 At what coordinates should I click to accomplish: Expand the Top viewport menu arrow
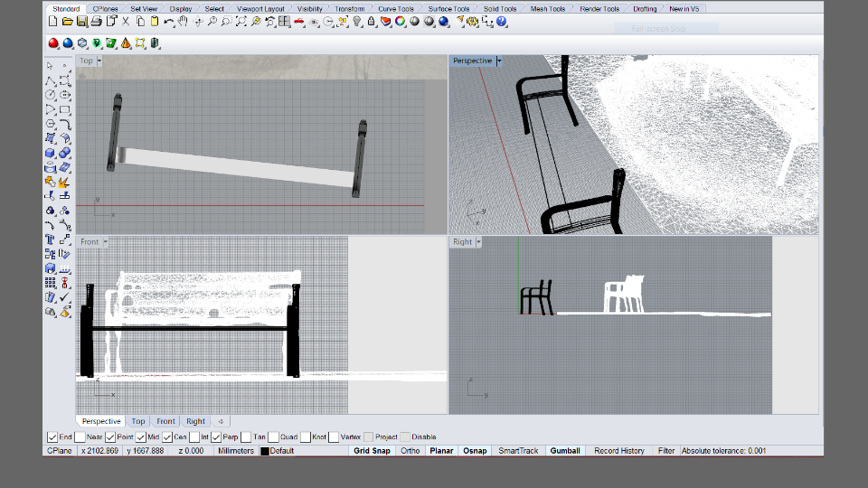(99, 61)
